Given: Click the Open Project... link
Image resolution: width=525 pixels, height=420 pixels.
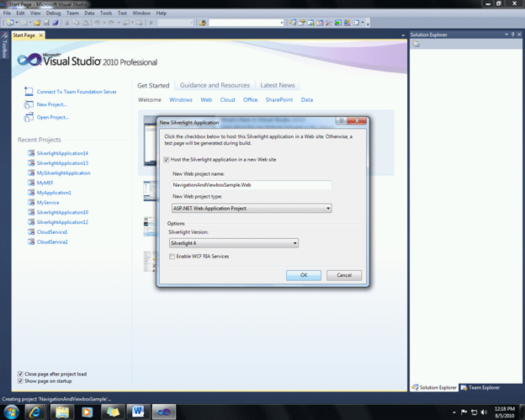Looking at the screenshot, I should [52, 117].
